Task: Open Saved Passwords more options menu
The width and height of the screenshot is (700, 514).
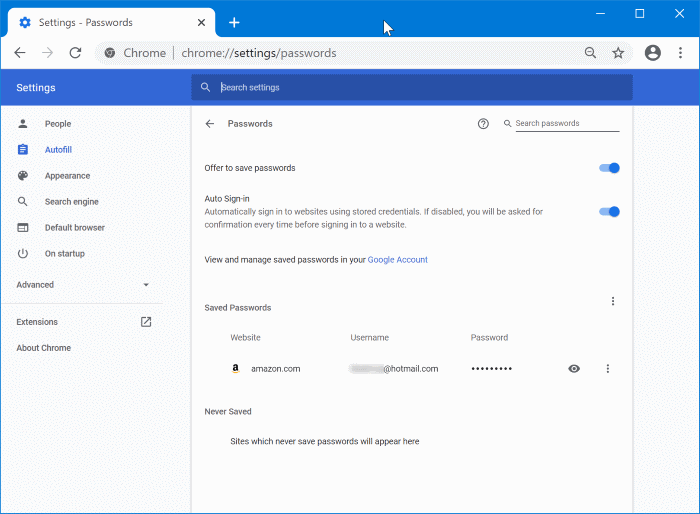Action: point(613,301)
